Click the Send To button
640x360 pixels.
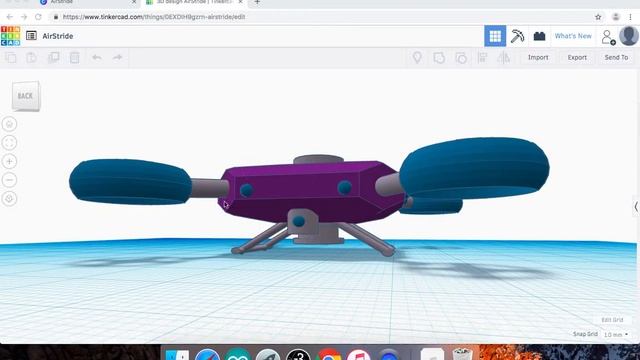click(x=616, y=58)
